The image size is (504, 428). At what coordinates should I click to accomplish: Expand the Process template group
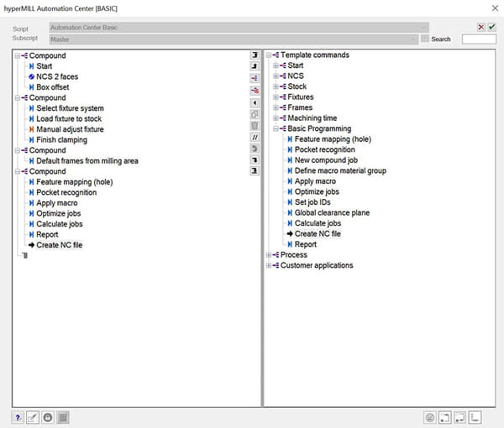pos(269,255)
